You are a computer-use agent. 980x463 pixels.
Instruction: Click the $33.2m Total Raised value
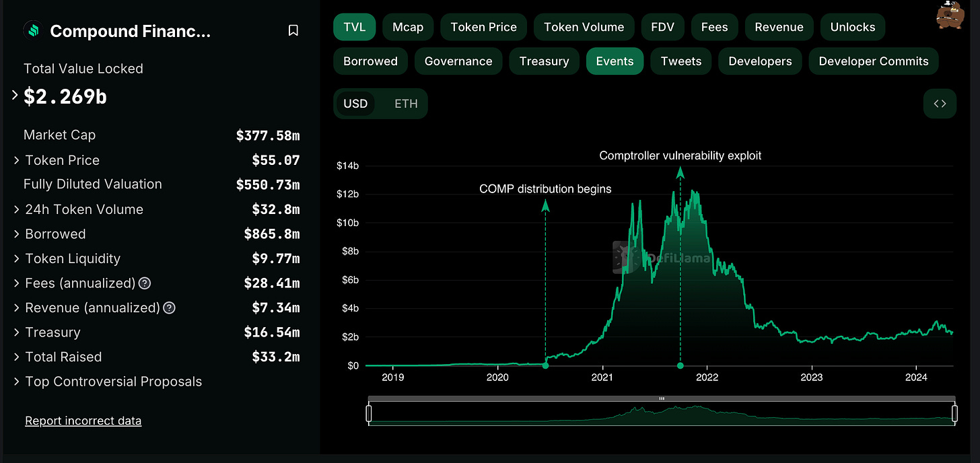[276, 357]
